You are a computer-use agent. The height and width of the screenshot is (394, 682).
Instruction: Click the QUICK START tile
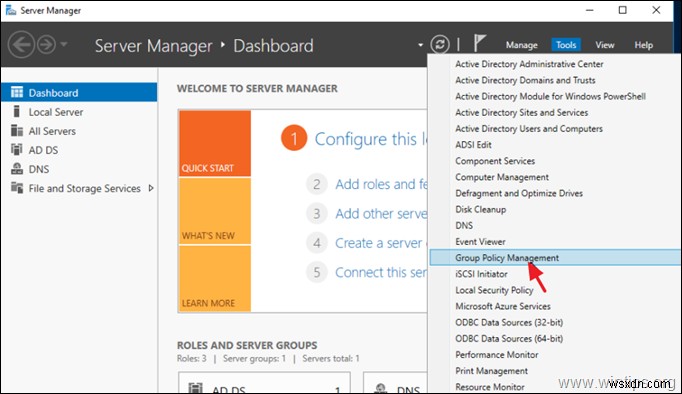click(x=214, y=143)
